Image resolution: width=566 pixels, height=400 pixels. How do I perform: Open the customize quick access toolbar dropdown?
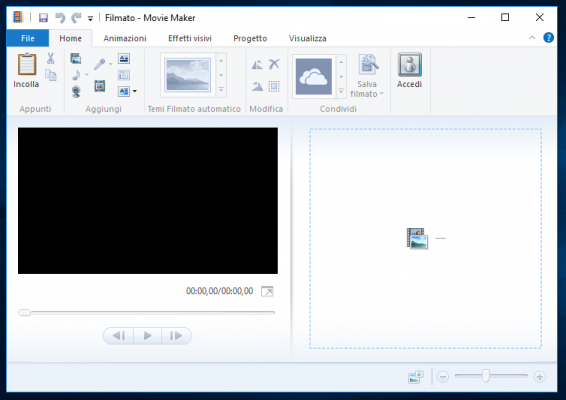[x=90, y=18]
